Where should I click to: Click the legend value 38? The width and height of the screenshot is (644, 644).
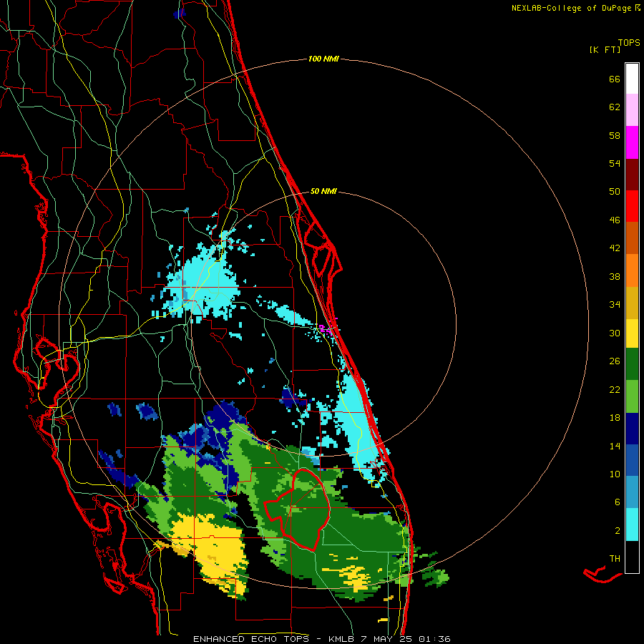(615, 277)
